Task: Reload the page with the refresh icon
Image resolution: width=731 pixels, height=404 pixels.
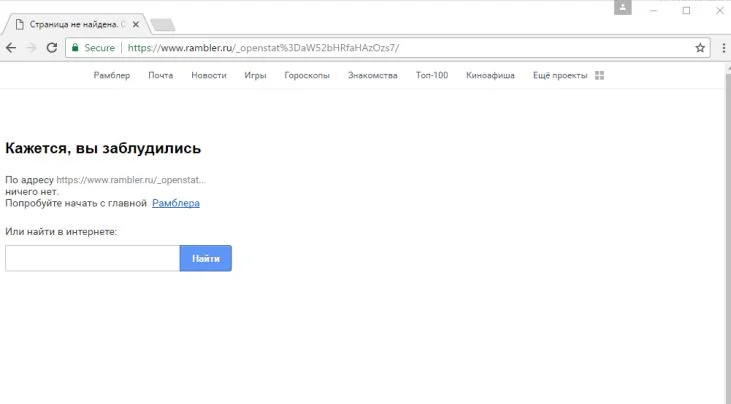Action: point(52,48)
